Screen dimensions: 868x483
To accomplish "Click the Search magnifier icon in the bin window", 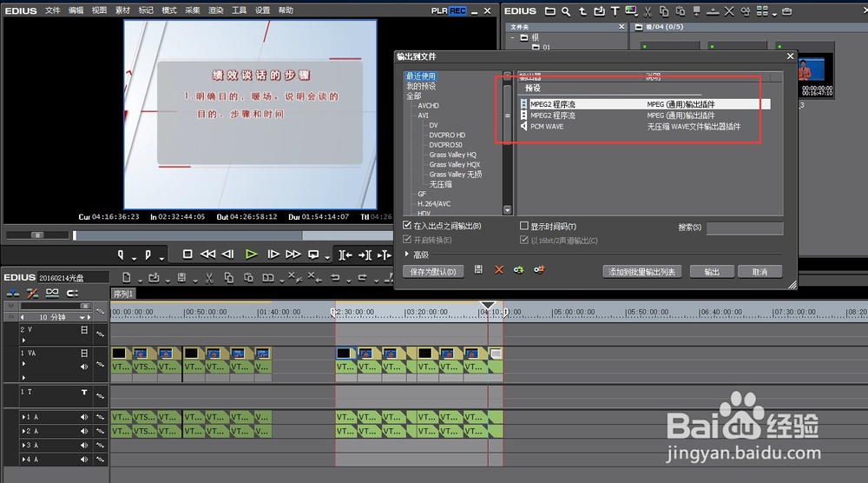I will coord(566,11).
